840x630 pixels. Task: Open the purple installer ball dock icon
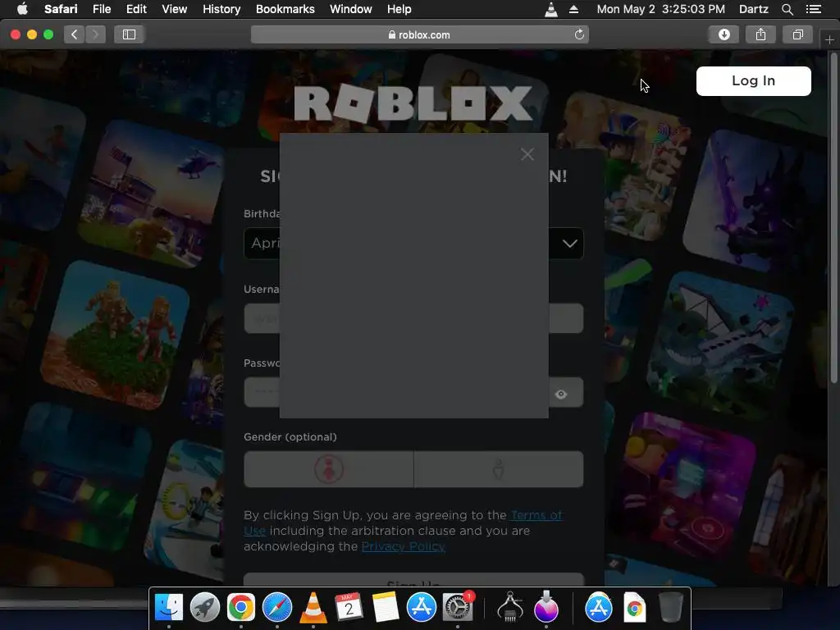(x=546, y=608)
